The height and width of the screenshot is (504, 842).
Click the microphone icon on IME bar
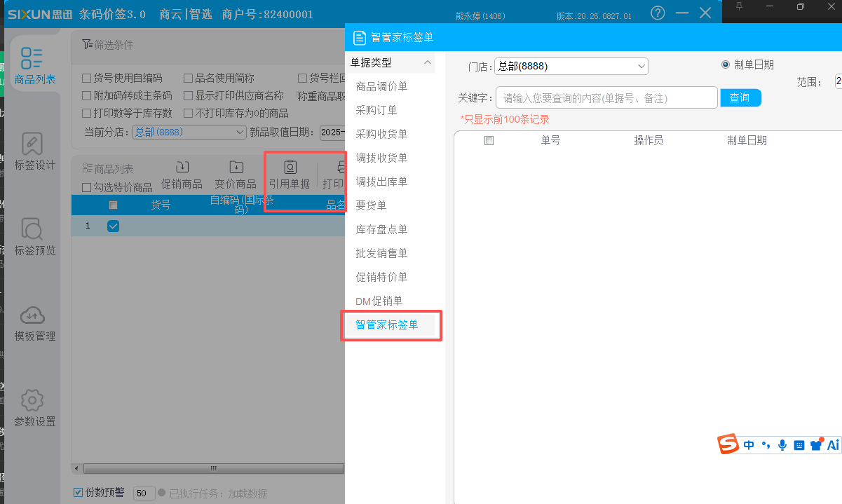tap(782, 445)
